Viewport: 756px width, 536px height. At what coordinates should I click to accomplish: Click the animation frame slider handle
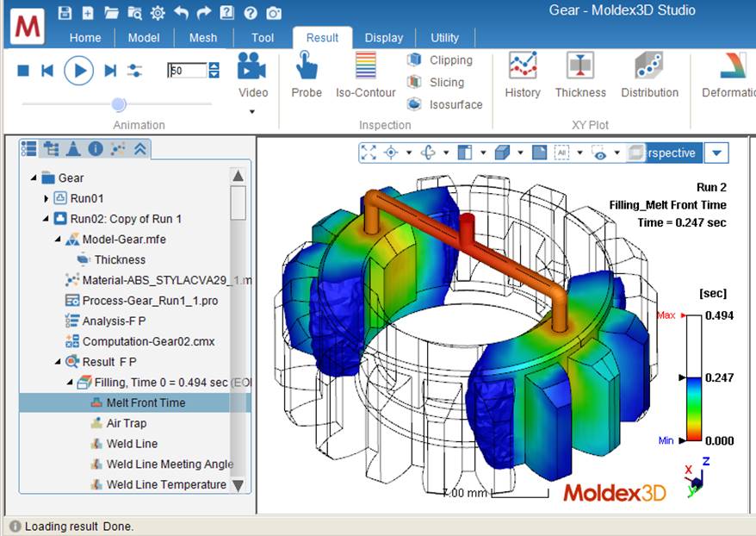click(119, 104)
